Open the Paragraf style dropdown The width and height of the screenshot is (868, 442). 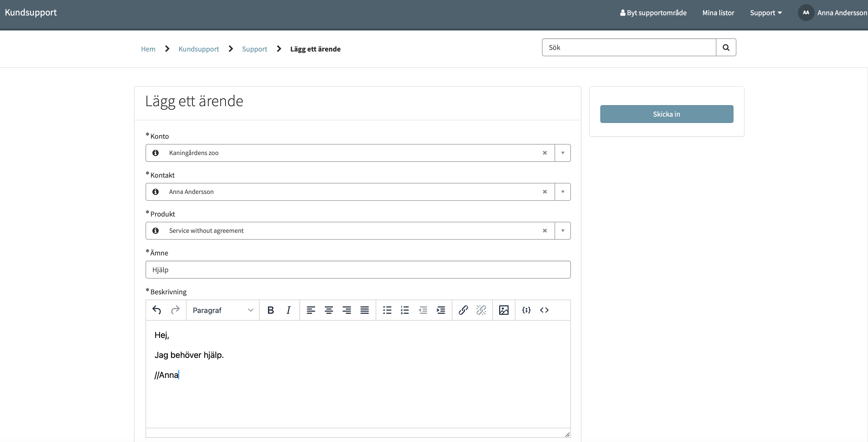click(x=223, y=310)
